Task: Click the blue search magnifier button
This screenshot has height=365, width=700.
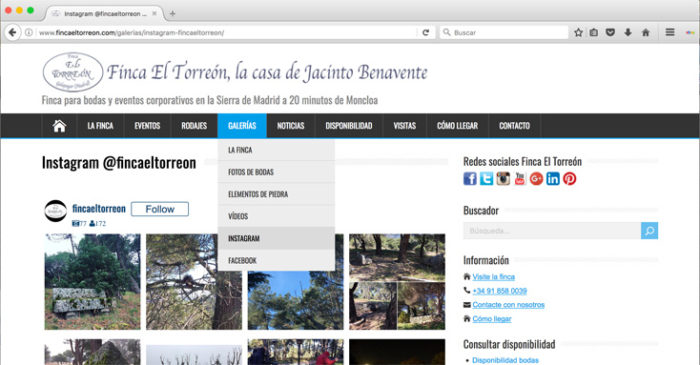Action: click(x=650, y=231)
